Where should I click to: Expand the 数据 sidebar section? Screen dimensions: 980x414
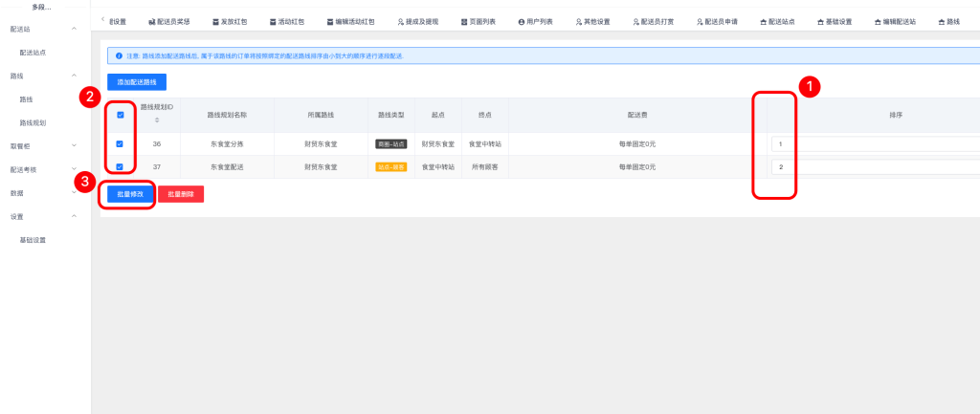click(x=75, y=192)
